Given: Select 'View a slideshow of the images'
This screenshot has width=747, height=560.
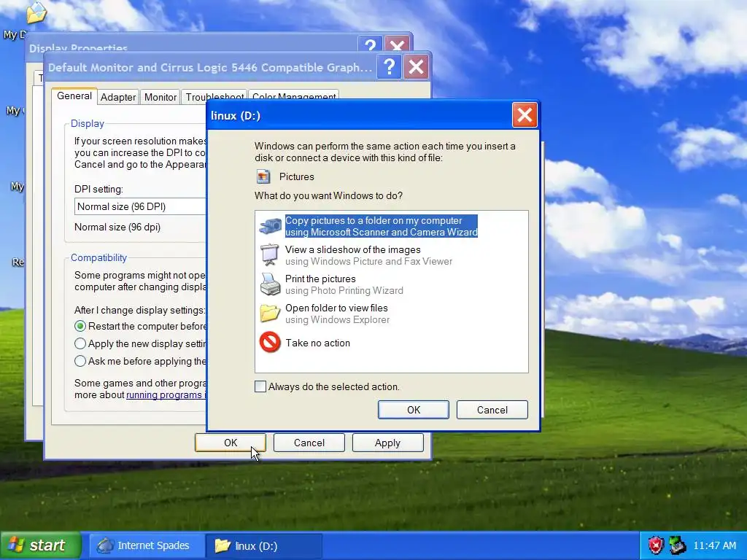Looking at the screenshot, I should point(352,249).
